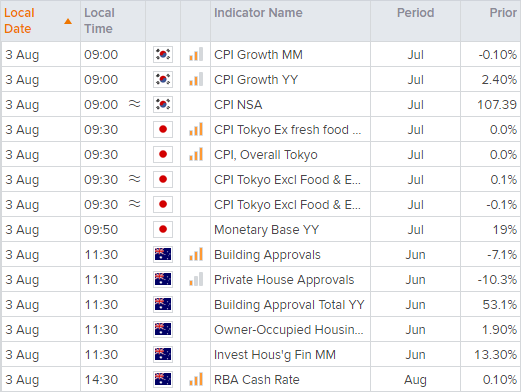Viewport: 521px width, 392px height.
Task: Sort by the Indicator Name column header
Action: pyautogui.click(x=258, y=13)
